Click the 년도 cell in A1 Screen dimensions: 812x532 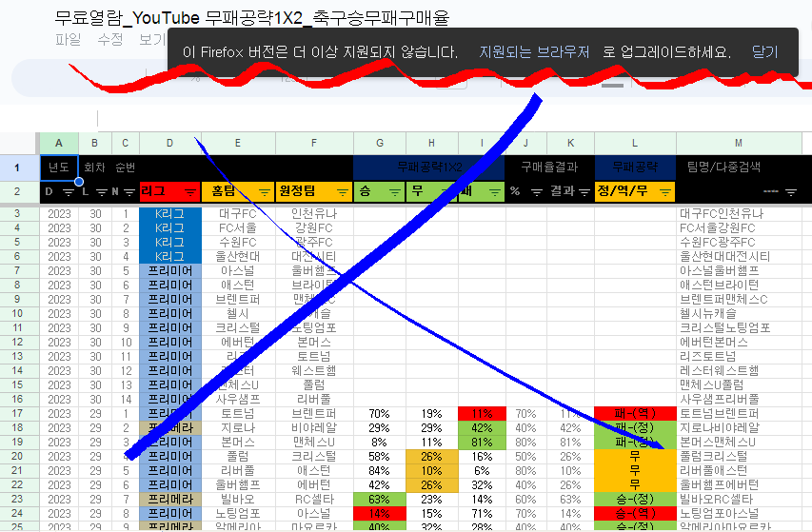[59, 167]
